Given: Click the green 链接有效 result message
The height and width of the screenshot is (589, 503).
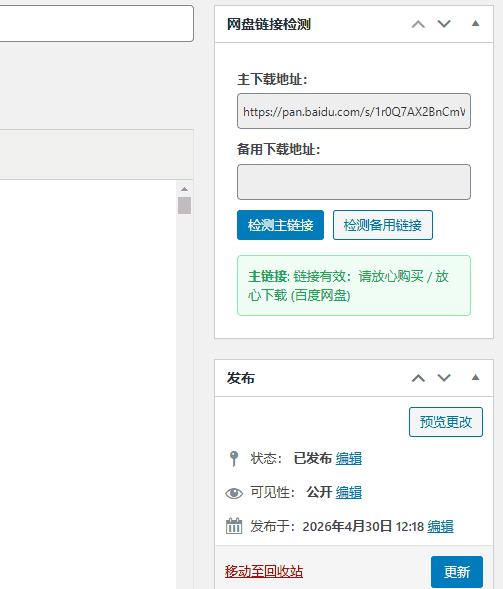Looking at the screenshot, I should click(x=353, y=285).
